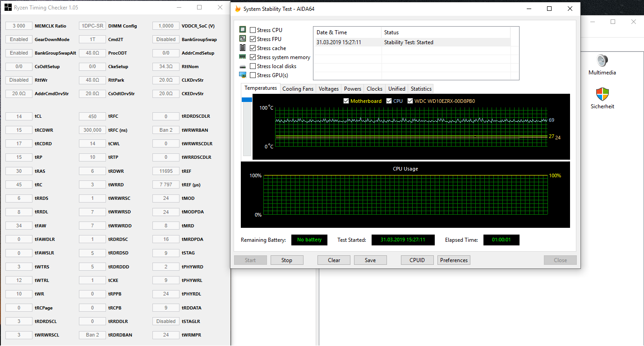Screen dimensions: 644x346
Task: Click the chip icon beside Stress cache
Action: click(x=243, y=48)
